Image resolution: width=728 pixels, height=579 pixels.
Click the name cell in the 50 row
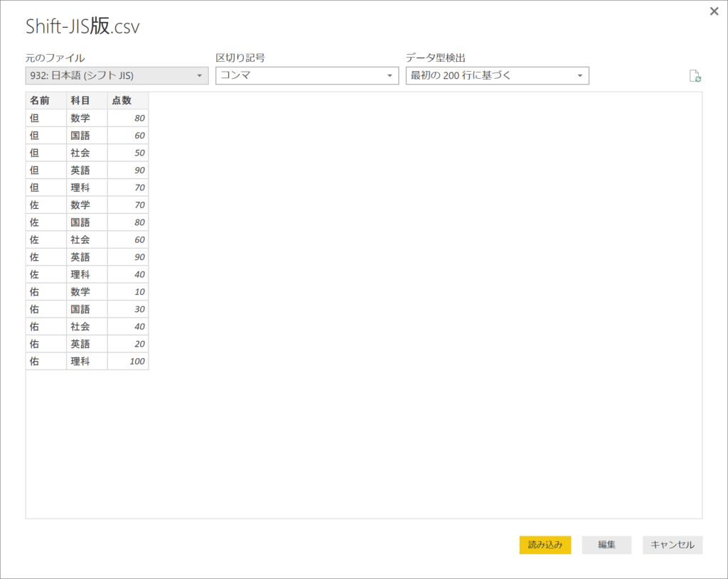point(46,153)
